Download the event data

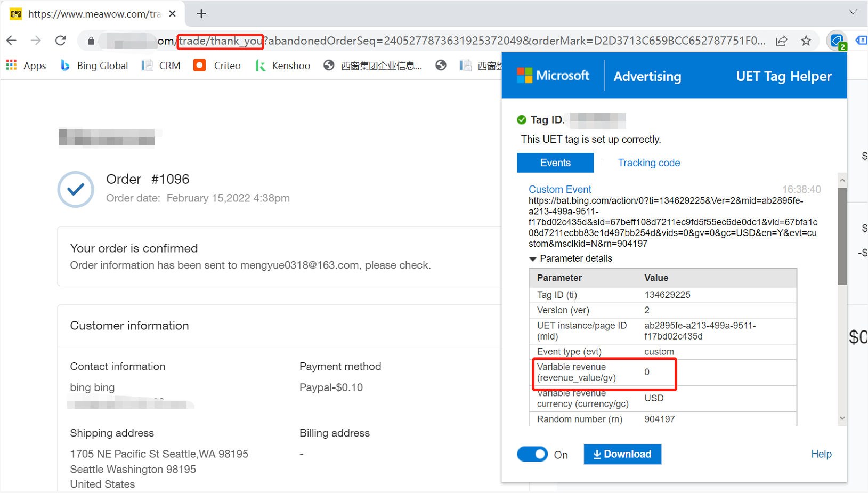point(622,454)
